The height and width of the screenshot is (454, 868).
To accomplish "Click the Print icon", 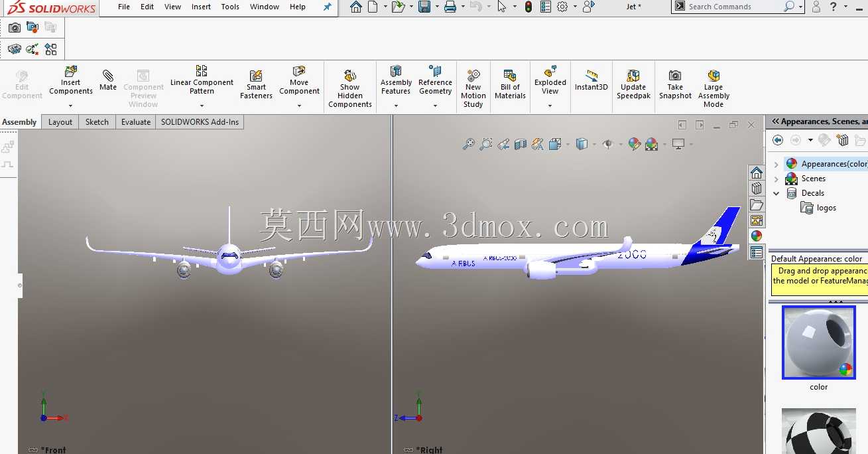I will (450, 7).
